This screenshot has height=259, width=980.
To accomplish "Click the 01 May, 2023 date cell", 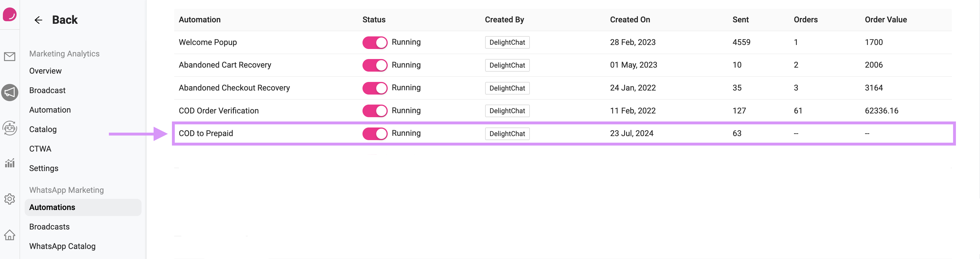I will (634, 65).
